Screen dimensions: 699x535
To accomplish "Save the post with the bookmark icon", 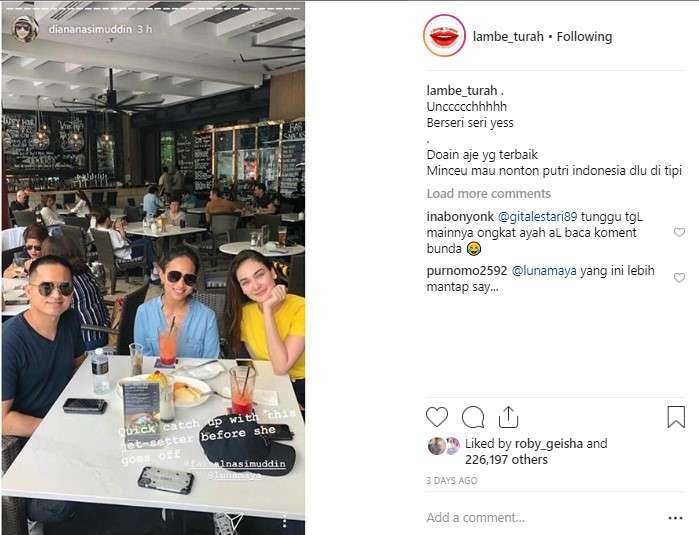I will [x=676, y=417].
